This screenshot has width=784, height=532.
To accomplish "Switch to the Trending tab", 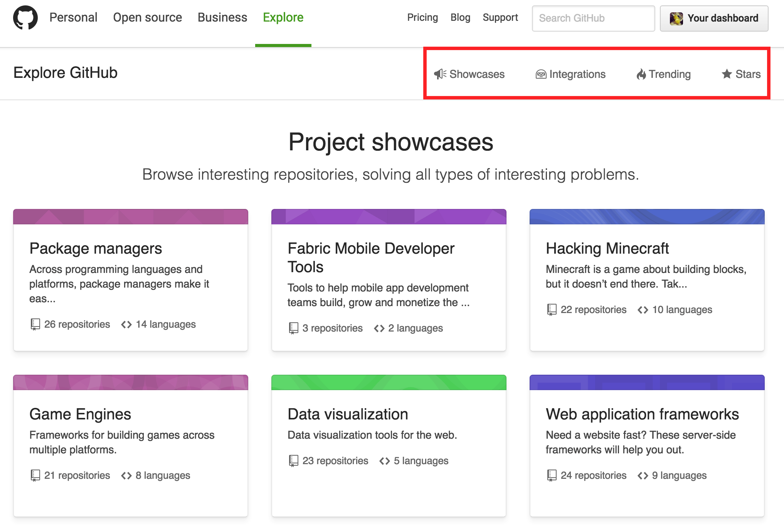I will pos(663,74).
